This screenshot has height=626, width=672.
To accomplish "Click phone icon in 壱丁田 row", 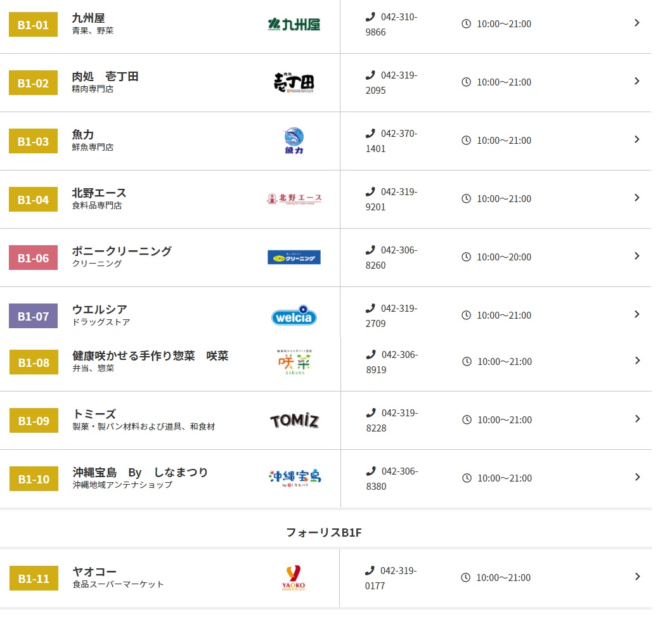I will (370, 75).
